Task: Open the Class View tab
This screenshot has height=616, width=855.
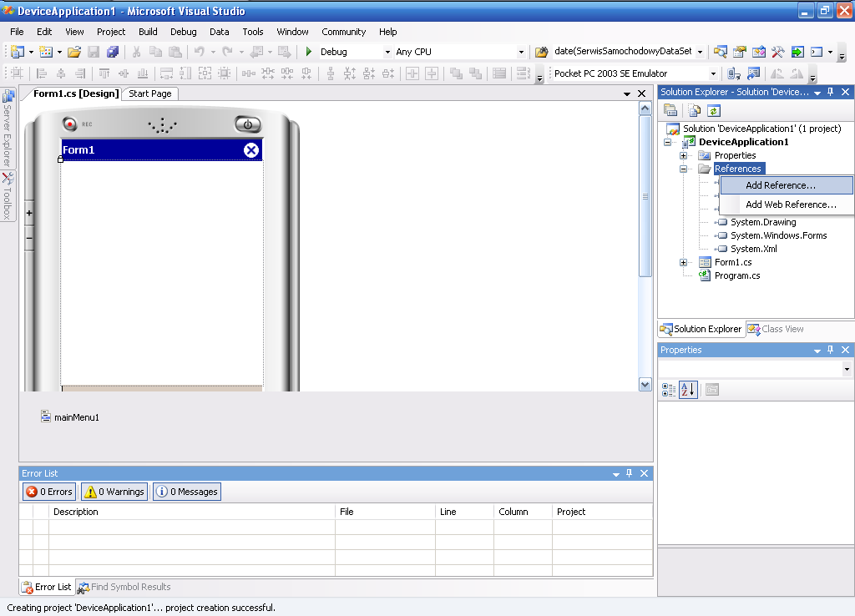Action: click(x=776, y=329)
